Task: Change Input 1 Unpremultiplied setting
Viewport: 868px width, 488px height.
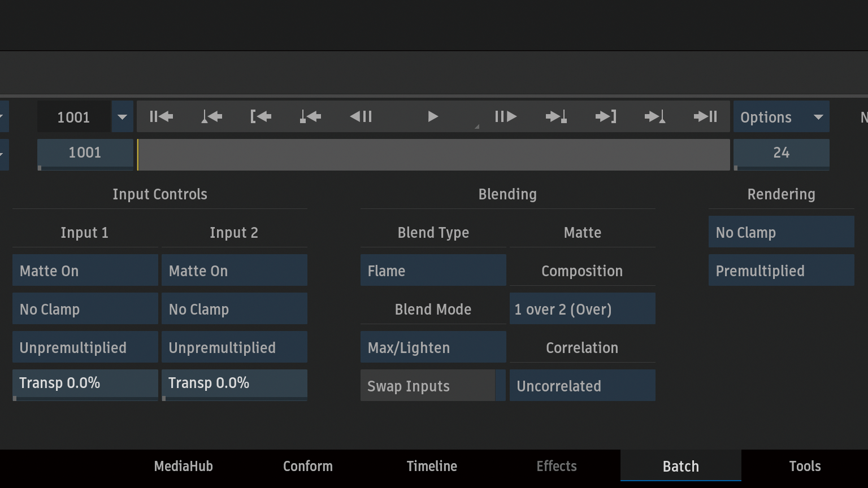Action: [85, 347]
